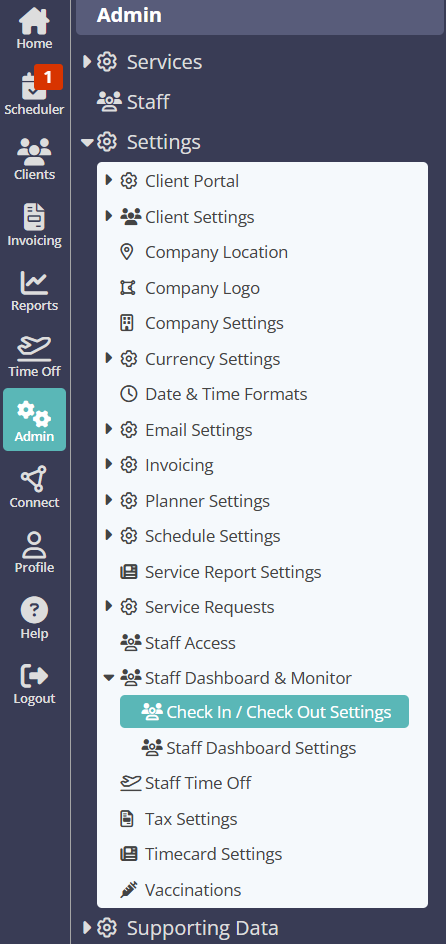Image resolution: width=446 pixels, height=944 pixels.
Task: Click the Email Settings label
Action: point(199,430)
